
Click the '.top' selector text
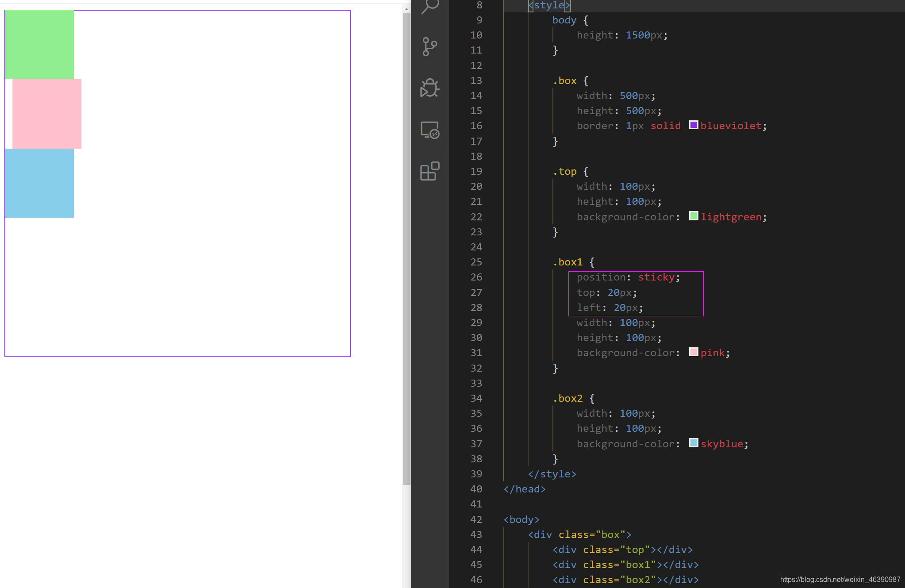click(x=564, y=171)
